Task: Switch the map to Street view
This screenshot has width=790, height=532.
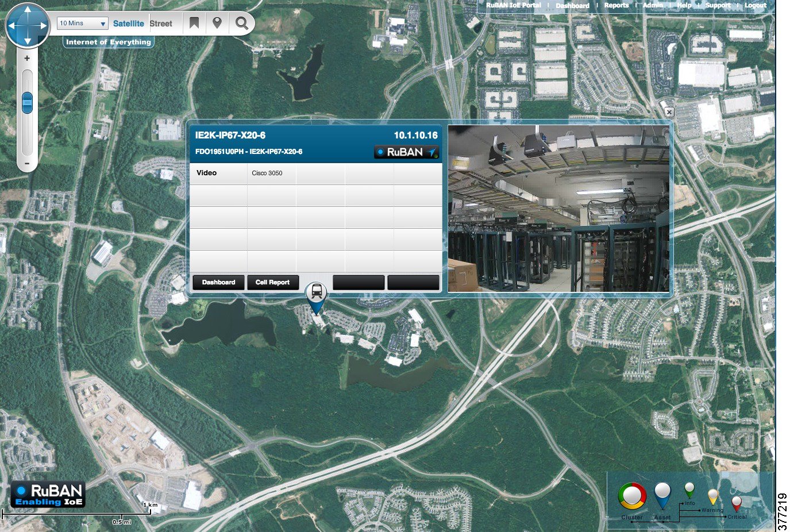Action: tap(161, 24)
